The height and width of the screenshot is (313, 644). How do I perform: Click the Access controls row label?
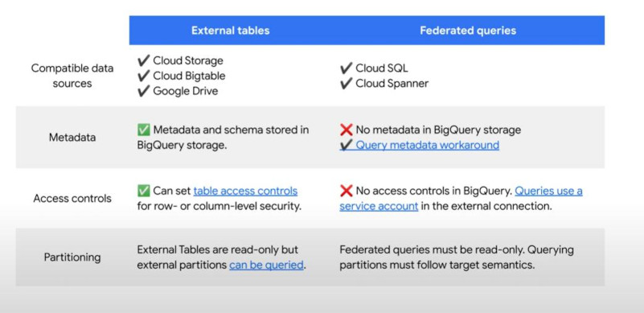pyautogui.click(x=72, y=198)
